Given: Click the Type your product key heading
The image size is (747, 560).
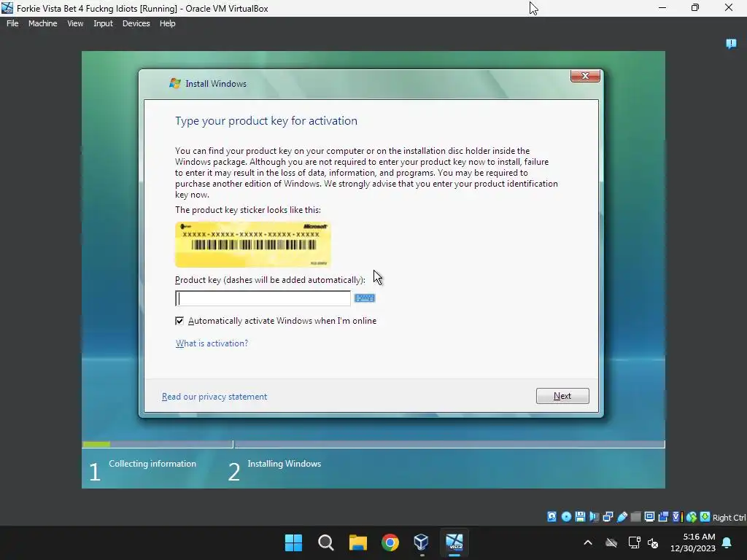Looking at the screenshot, I should tap(266, 121).
